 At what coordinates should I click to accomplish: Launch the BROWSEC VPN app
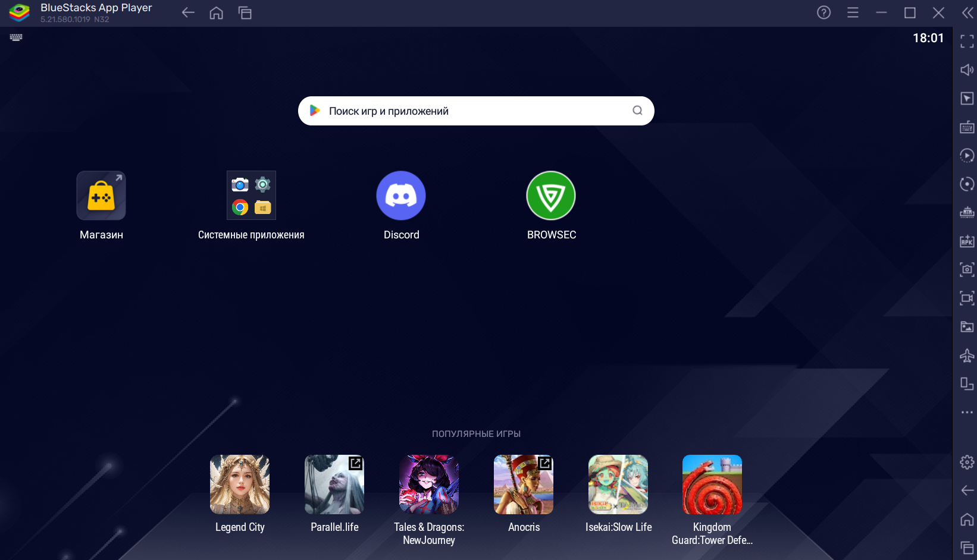(551, 196)
